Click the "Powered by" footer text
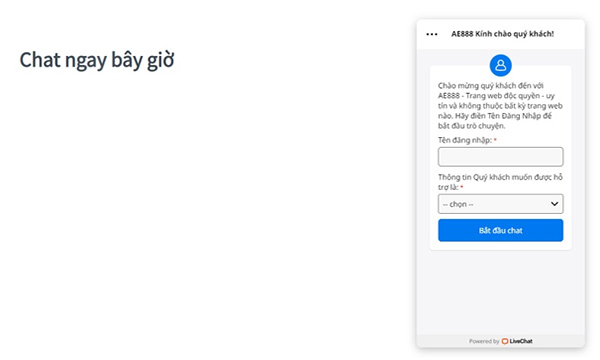The image size is (600, 360). (x=484, y=341)
